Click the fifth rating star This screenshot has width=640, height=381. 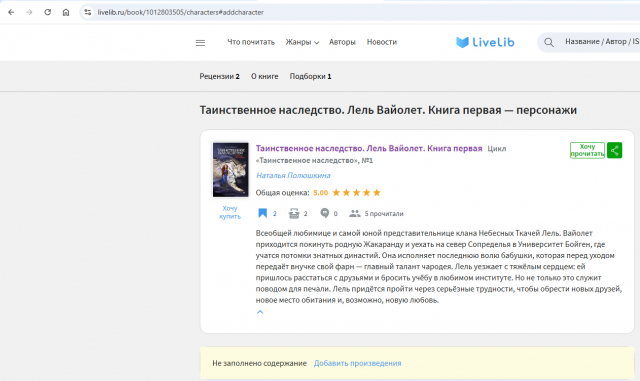(377, 192)
